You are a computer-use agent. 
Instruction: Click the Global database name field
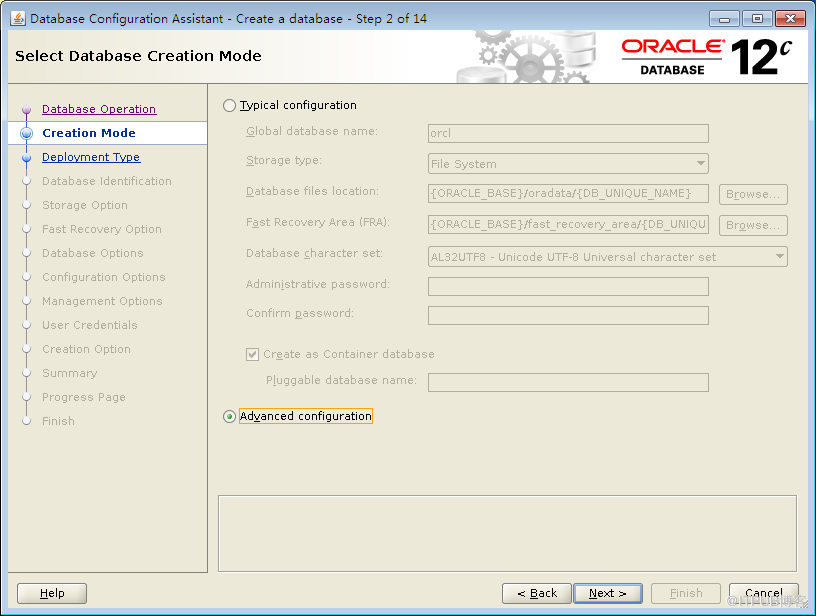[x=568, y=133]
